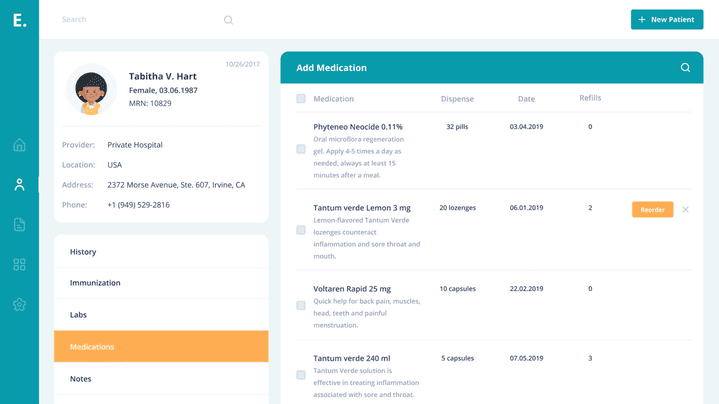Viewport: 719px width, 404px height.
Task: Click search icon in Add Medication header
Action: [685, 68]
